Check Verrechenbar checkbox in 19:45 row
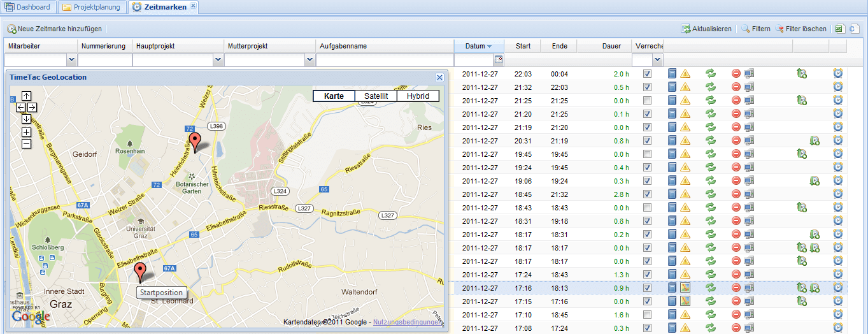Image resolution: width=868 pixels, height=334 pixels. pos(648,154)
